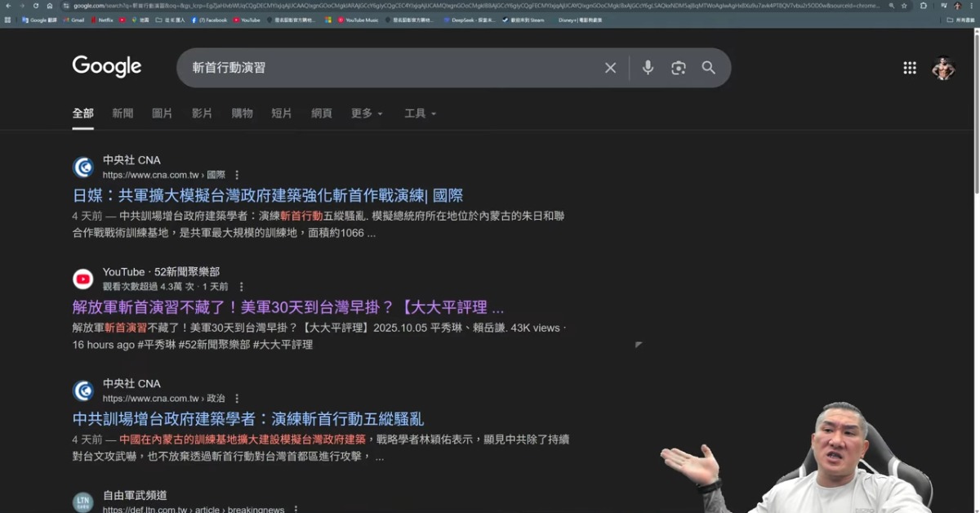
Task: Click into the Google search input field
Action: (392, 68)
